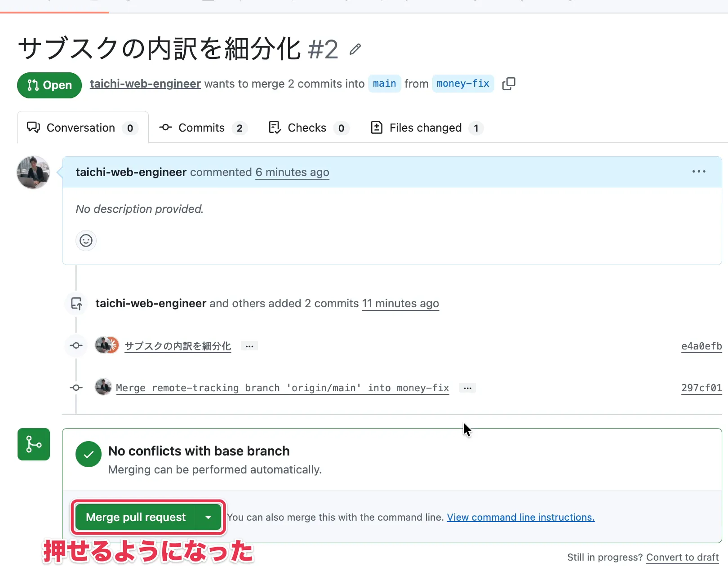The height and width of the screenshot is (566, 728).
Task: Click Convert to draft link
Action: [x=682, y=557]
